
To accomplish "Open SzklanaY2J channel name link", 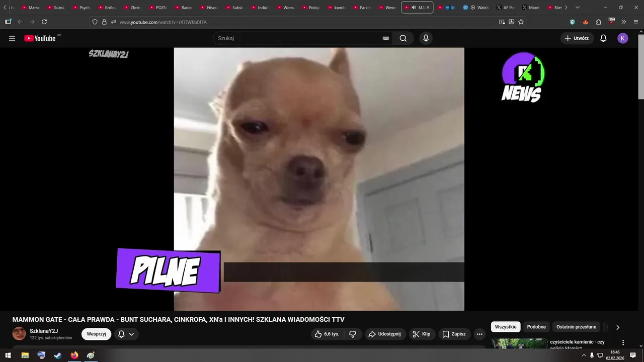I will [x=44, y=331].
